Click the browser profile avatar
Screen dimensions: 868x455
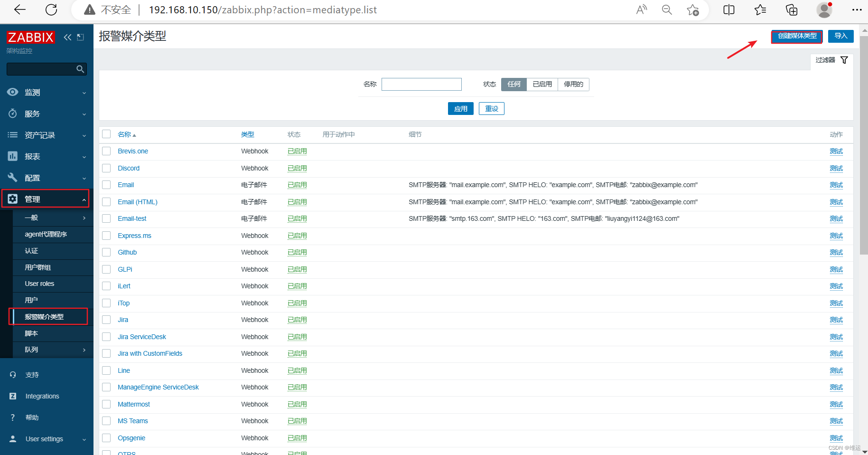pyautogui.click(x=824, y=9)
